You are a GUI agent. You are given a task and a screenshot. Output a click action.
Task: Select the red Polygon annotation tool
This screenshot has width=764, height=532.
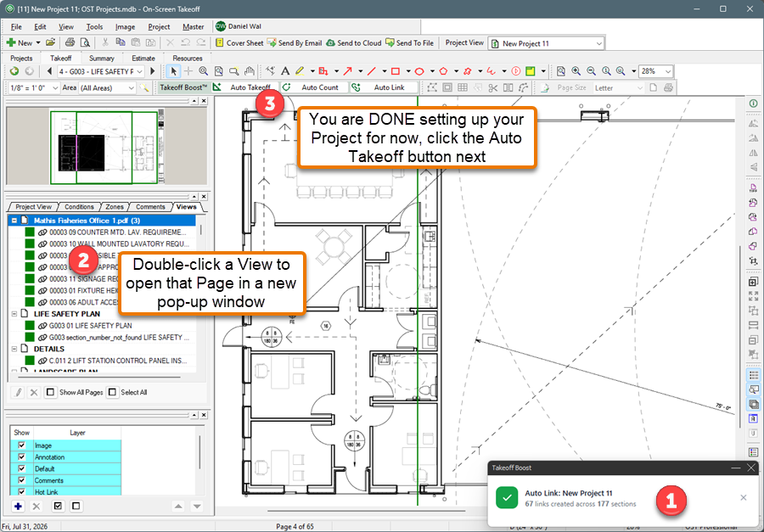click(443, 71)
